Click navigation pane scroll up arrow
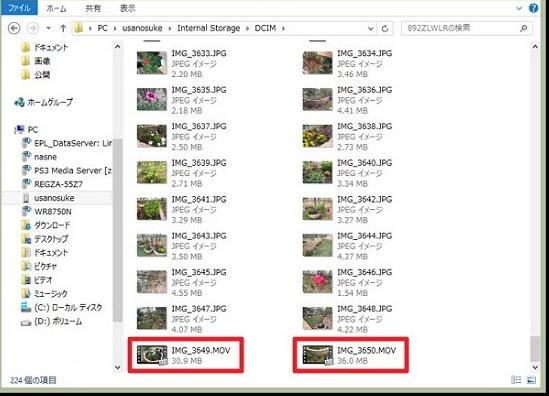The width and height of the screenshot is (549, 396). [118, 46]
